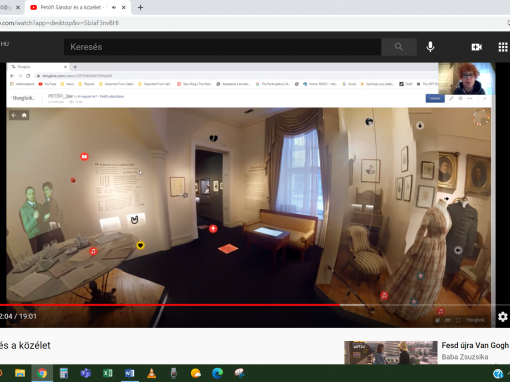Open Word from the taskbar

pyautogui.click(x=129, y=373)
